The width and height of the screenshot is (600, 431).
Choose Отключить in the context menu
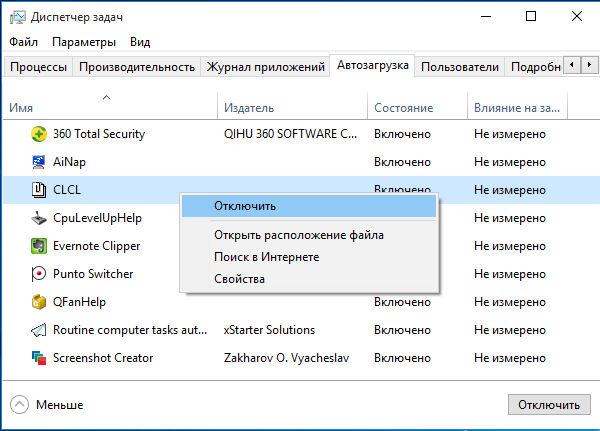point(244,205)
